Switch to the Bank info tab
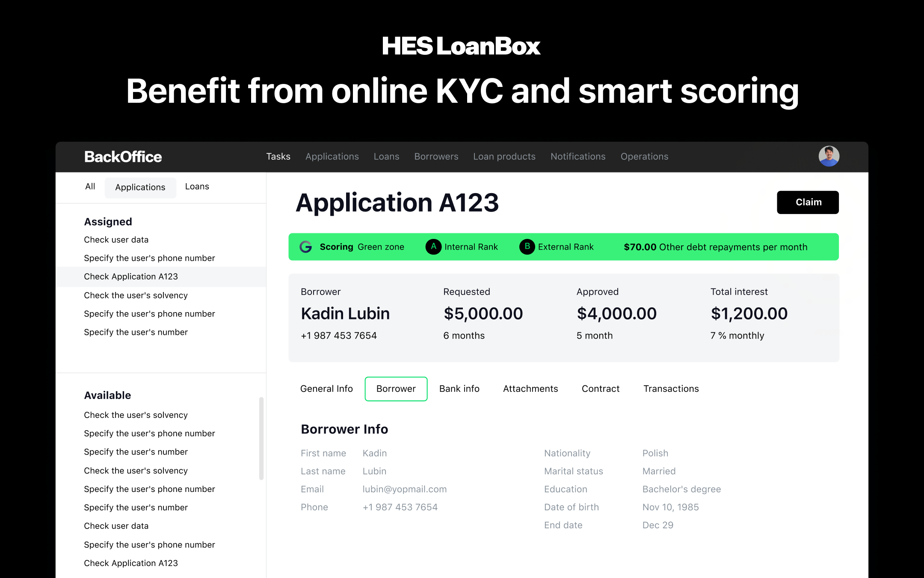Screen dimensions: 924x578 459,389
